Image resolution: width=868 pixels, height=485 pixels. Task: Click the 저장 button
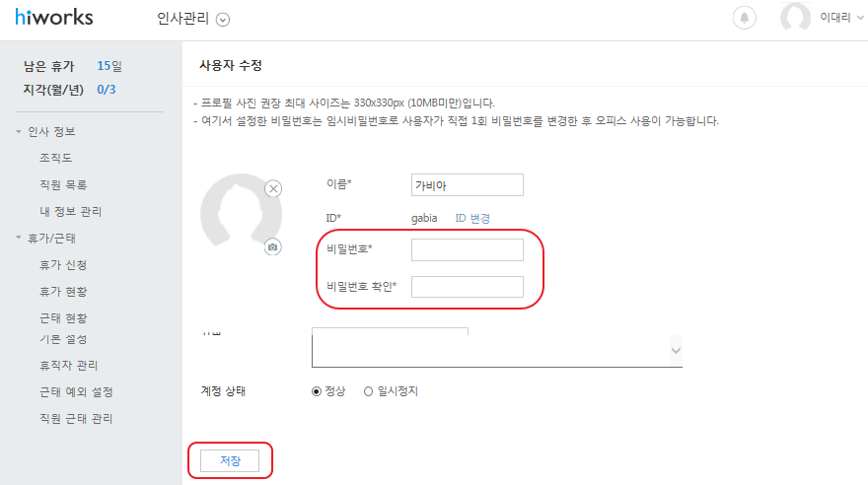click(x=229, y=460)
